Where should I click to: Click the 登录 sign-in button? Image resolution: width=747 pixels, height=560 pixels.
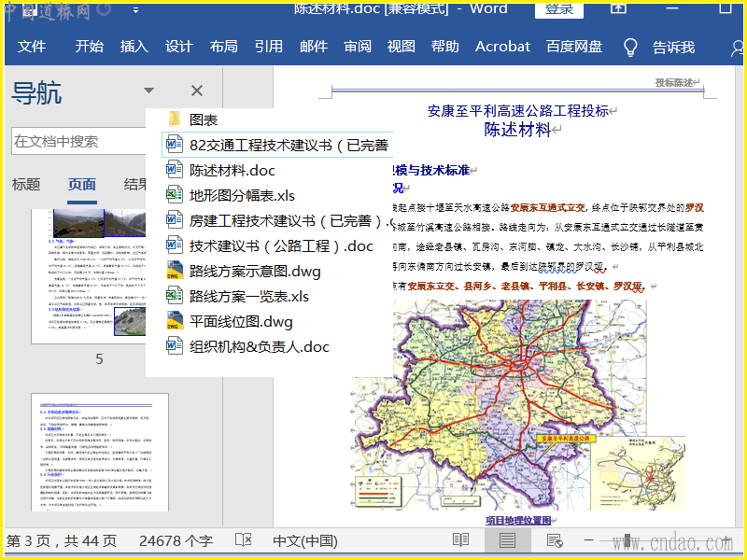558,9
